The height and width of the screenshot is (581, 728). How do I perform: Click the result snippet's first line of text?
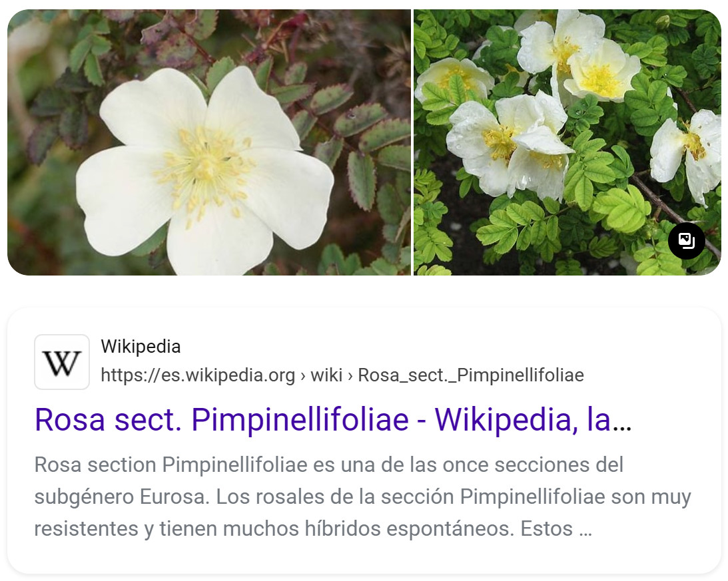point(329,465)
